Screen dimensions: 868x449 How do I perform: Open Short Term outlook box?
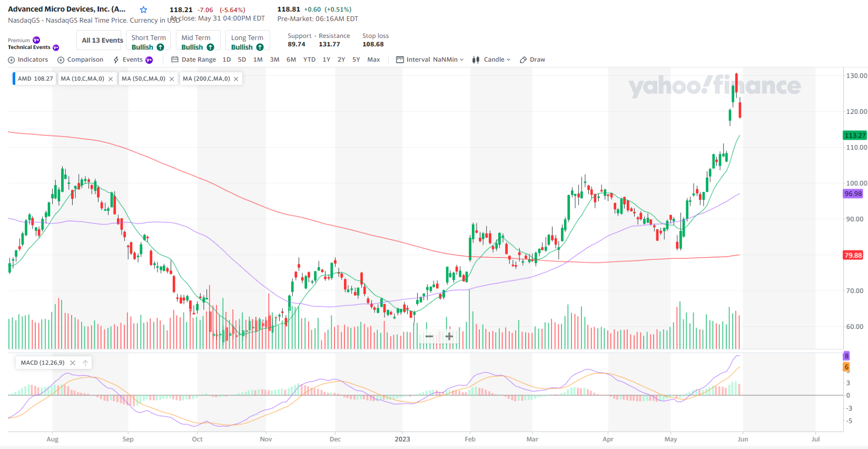pyautogui.click(x=149, y=41)
